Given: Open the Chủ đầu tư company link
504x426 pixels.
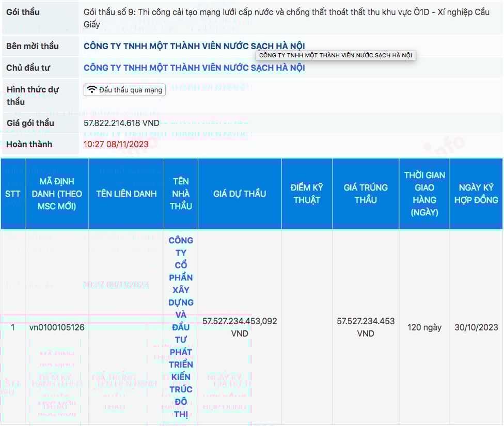Looking at the screenshot, I should pos(194,68).
